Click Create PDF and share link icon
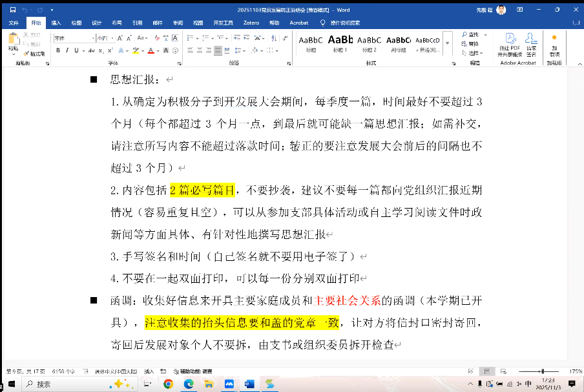Viewport: 584px width, 392px height. 509,45
